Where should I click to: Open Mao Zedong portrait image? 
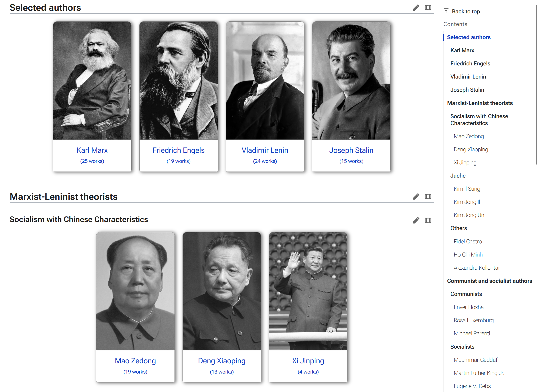click(136, 291)
